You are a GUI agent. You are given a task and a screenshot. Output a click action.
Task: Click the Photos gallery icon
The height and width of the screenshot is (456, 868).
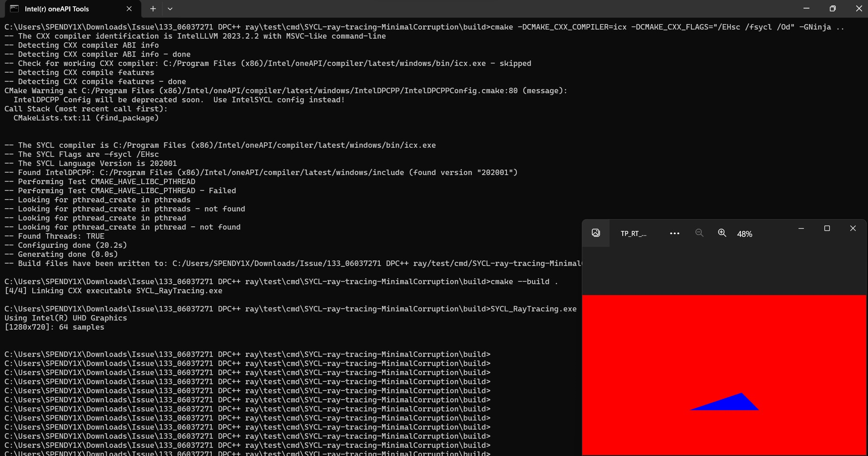click(x=596, y=233)
